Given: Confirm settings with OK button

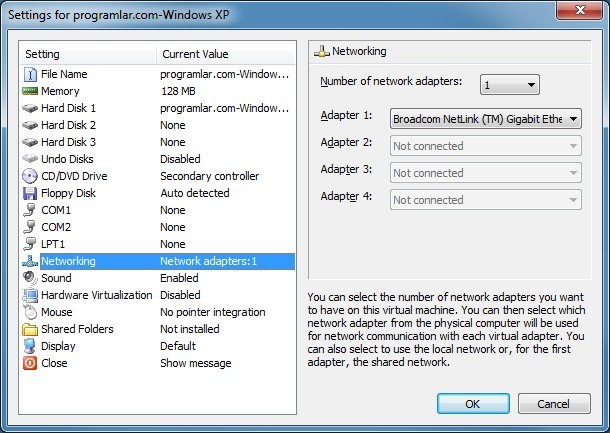Looking at the screenshot, I should tap(473, 404).
